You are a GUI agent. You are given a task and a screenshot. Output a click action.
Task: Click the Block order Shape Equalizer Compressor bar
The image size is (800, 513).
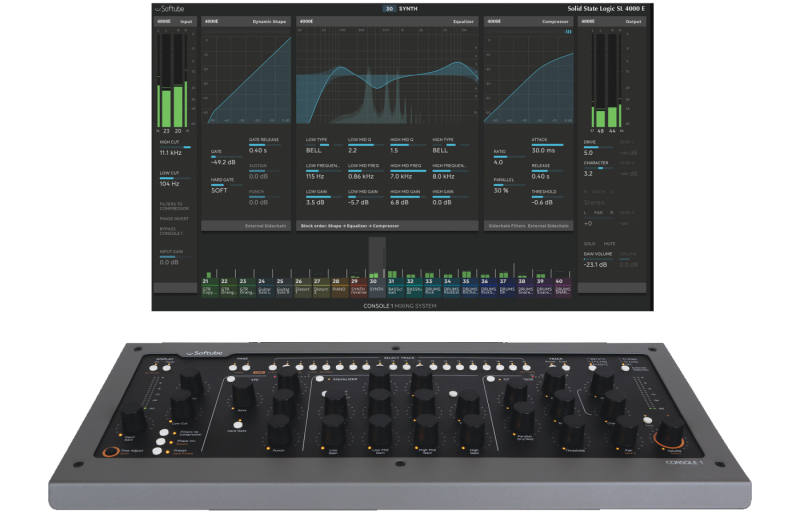coord(387,226)
